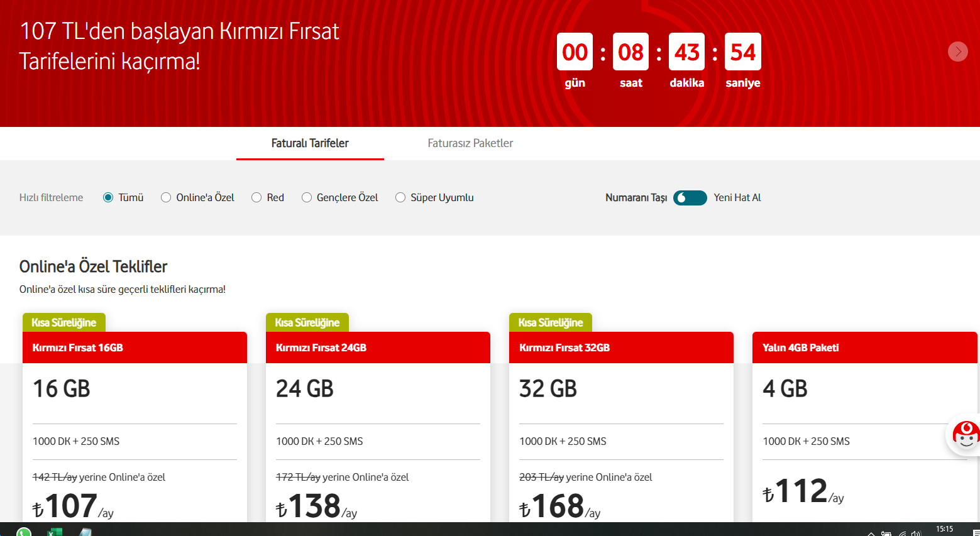Click the ₺107 /ay price
980x536 pixels.
(73, 506)
